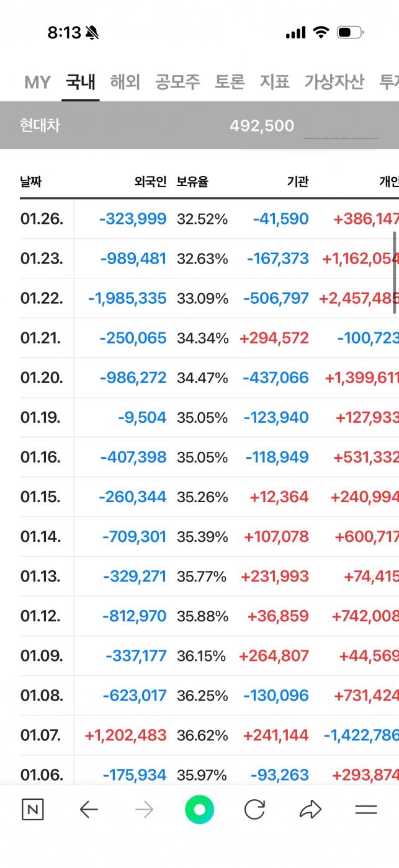
Task: Tap the forward arrow icon
Action: (144, 809)
